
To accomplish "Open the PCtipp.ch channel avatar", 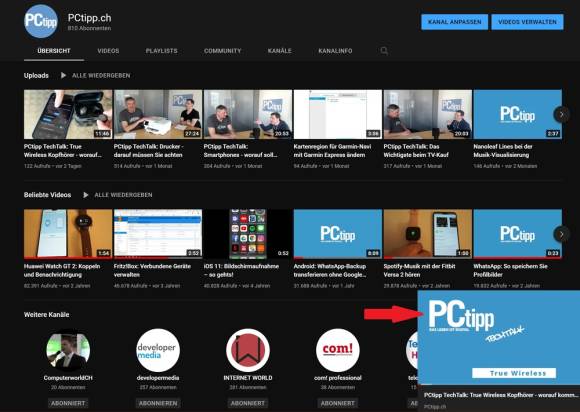I will click(41, 21).
